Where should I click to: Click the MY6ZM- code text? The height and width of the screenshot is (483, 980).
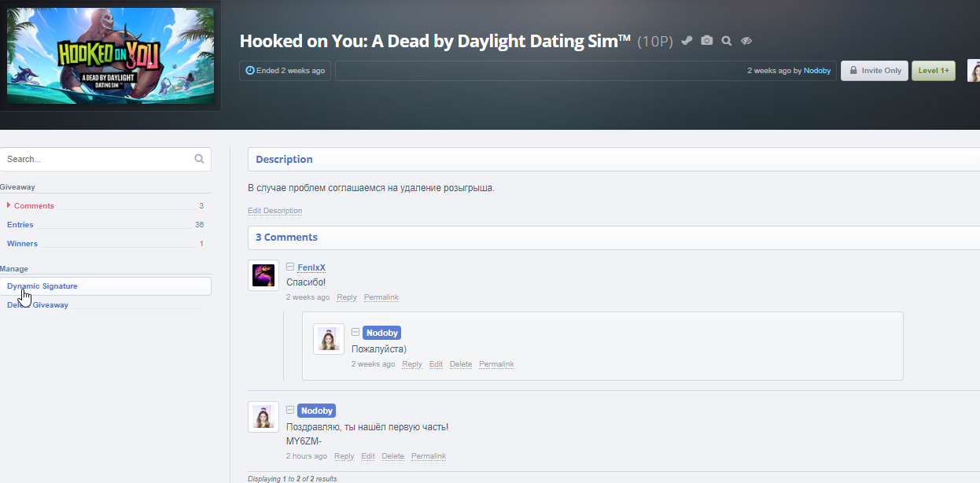pyautogui.click(x=304, y=441)
